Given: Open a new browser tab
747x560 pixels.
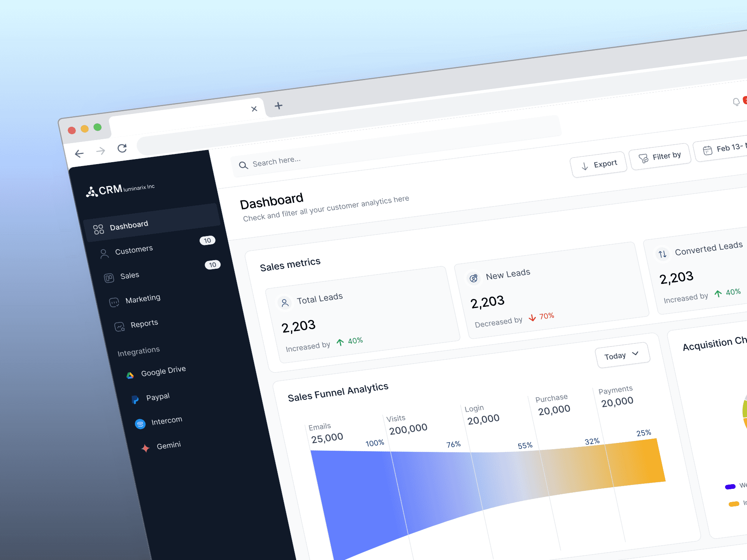Looking at the screenshot, I should (279, 105).
